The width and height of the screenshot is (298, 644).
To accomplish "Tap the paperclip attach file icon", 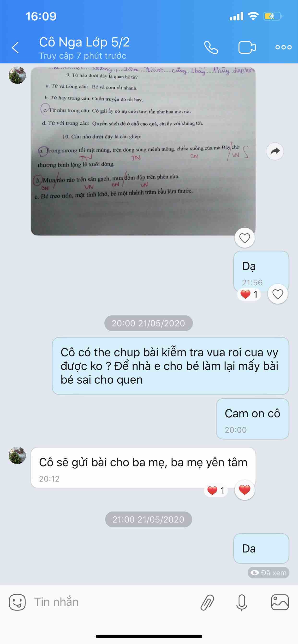I will click(207, 603).
